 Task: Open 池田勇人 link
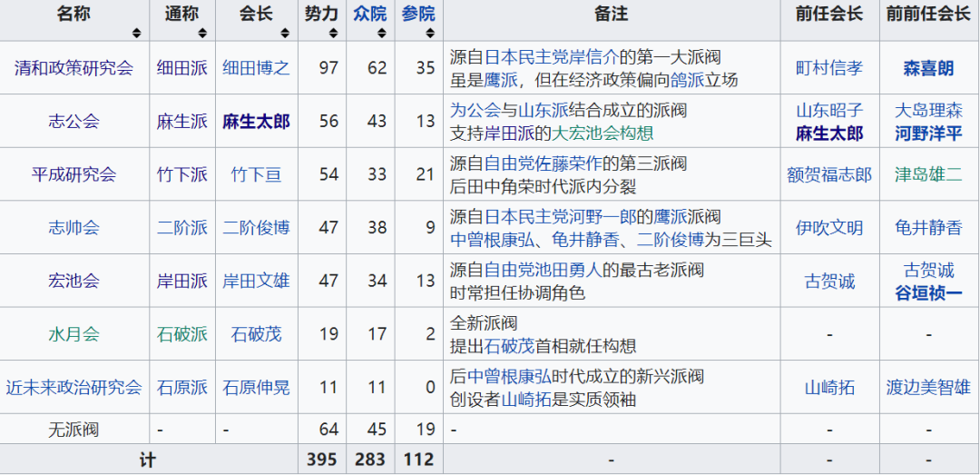point(568,271)
